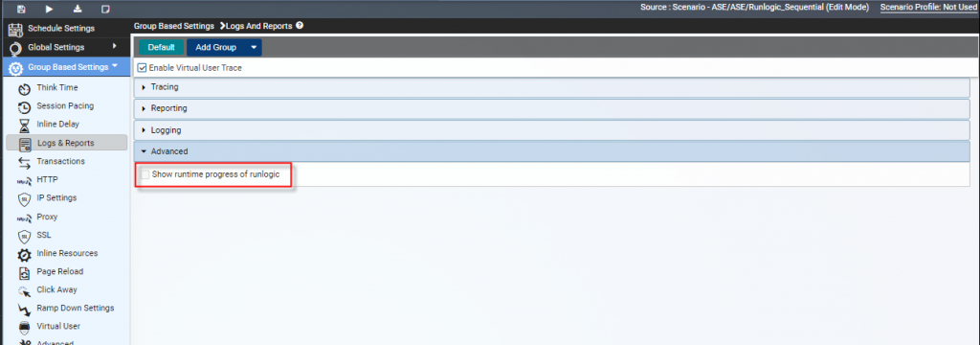This screenshot has height=345, width=980.
Task: Collapse the Advanced section
Action: [552, 151]
